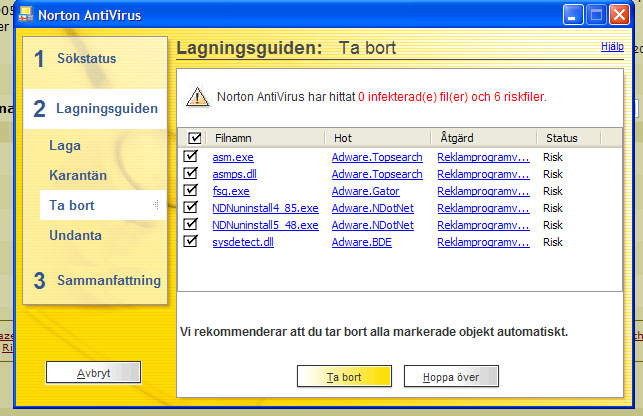Open the Adware.Gator threat link
This screenshot has width=643, height=416.
(x=365, y=191)
